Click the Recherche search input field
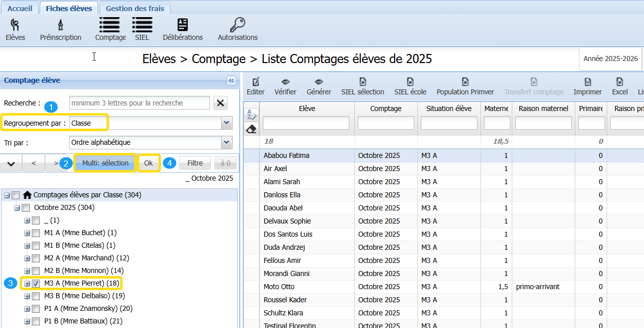The image size is (644, 328). (139, 103)
